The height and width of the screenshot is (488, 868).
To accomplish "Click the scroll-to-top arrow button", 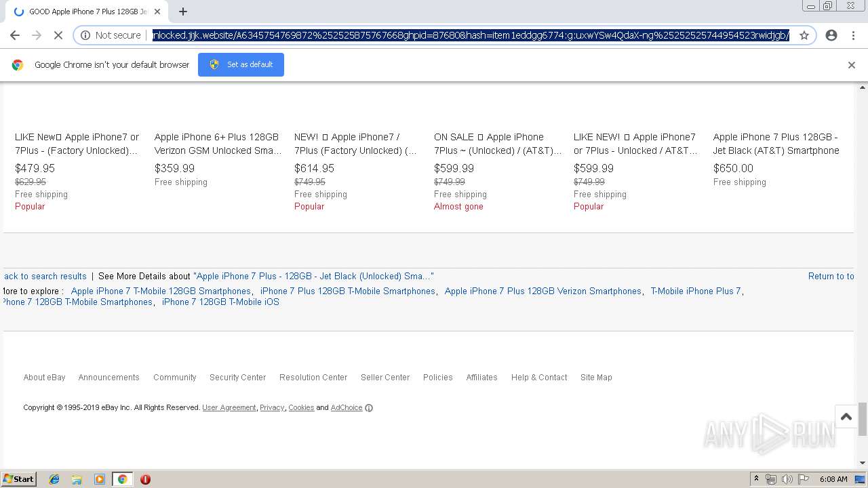I will click(846, 417).
